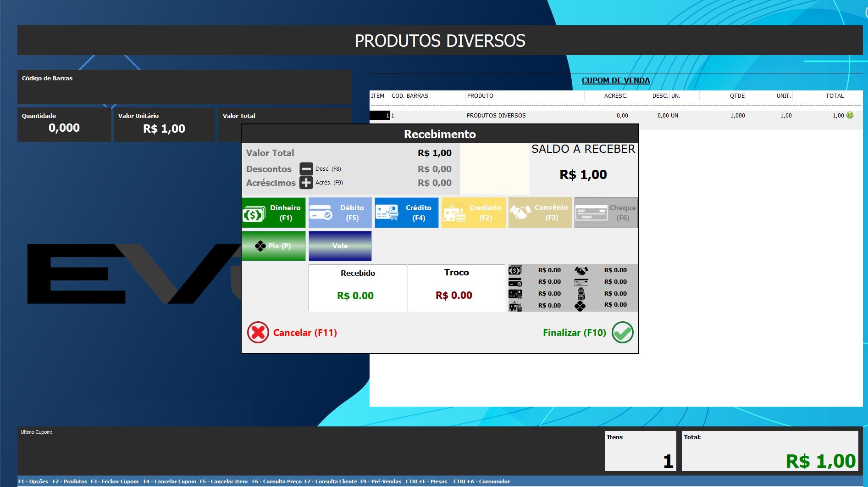Click the Código de Barras input field
The width and height of the screenshot is (868, 487).
(x=184, y=92)
